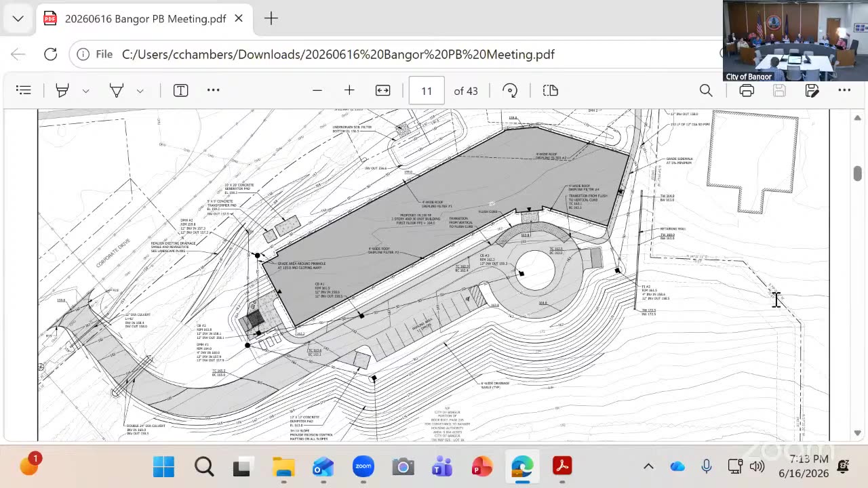The height and width of the screenshot is (488, 868).
Task: Activate the Add text tool
Action: point(180,90)
